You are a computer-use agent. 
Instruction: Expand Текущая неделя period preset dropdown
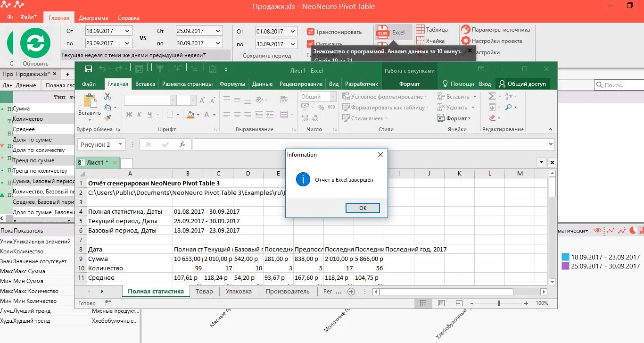(205, 55)
